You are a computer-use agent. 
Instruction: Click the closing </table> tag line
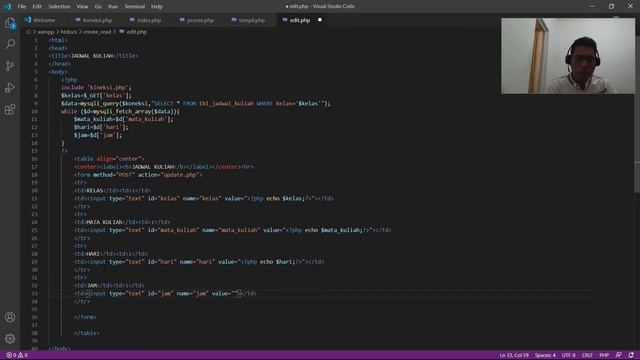pos(87,333)
